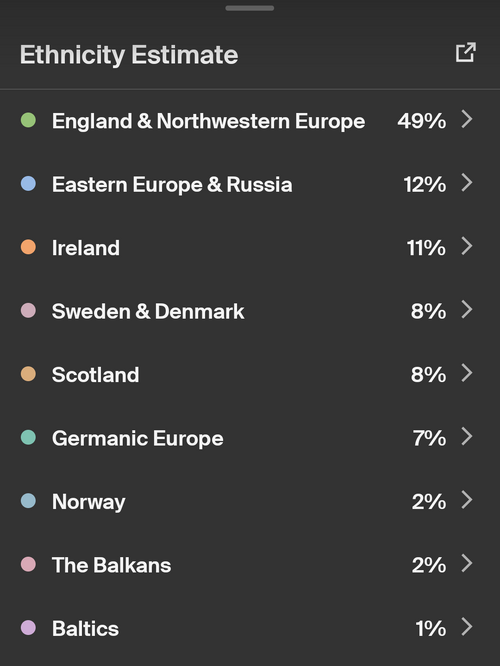Select the purple Baltics color dot
This screenshot has width=500, height=666.
click(28, 627)
